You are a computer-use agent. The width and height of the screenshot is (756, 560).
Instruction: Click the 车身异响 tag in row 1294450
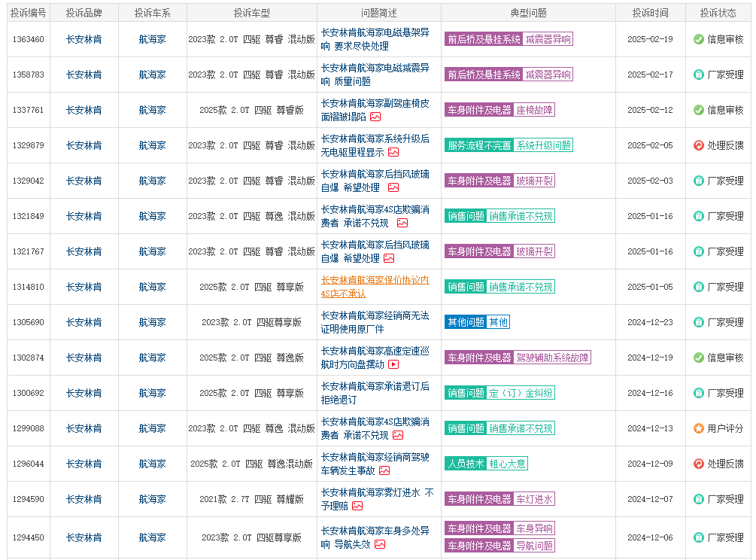tap(534, 528)
